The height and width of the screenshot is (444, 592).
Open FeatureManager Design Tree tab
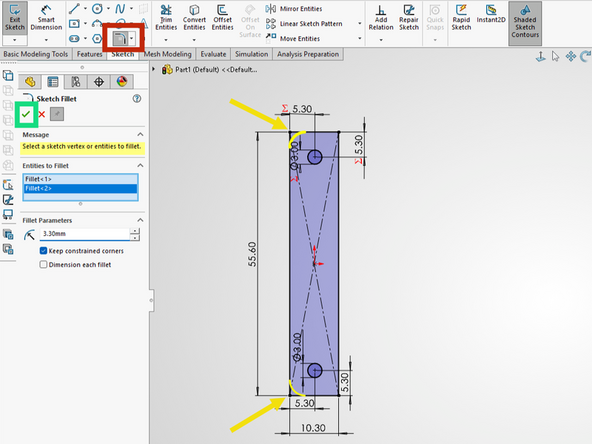tap(30, 82)
